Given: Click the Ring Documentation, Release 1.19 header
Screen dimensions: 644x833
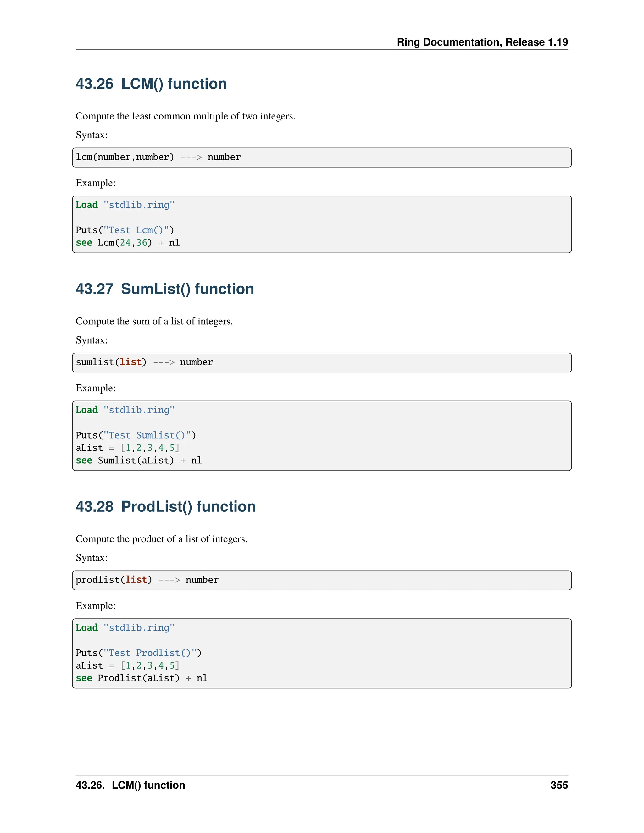Looking at the screenshot, I should 482,42.
